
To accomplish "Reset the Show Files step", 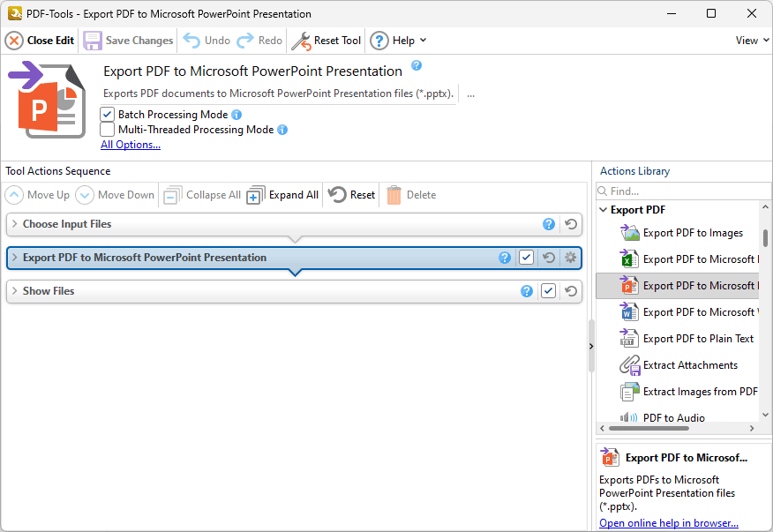I will [x=571, y=291].
